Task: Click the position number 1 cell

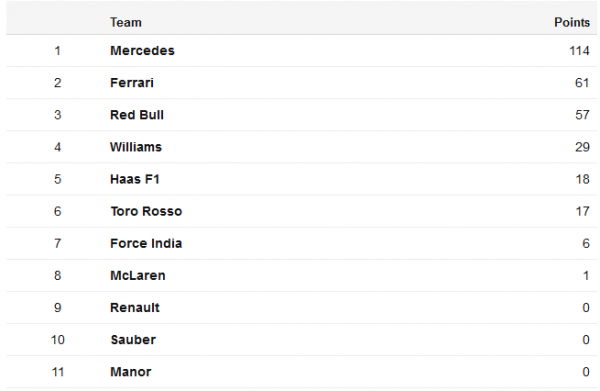Action: (x=57, y=51)
